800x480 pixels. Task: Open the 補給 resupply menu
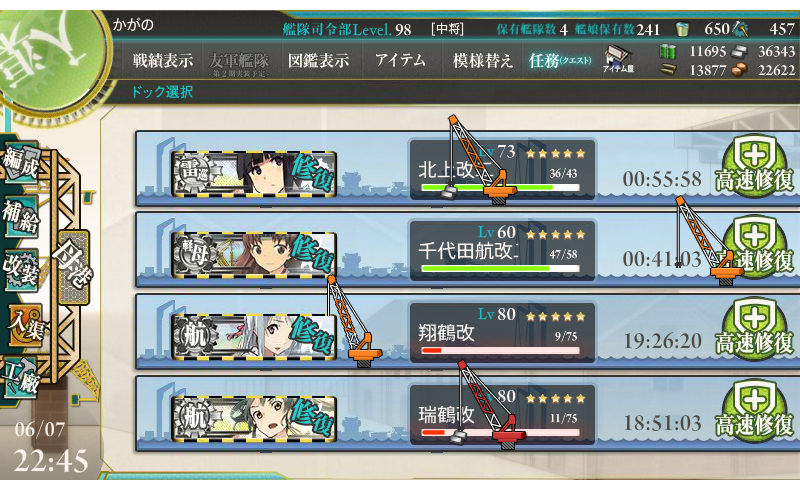click(x=20, y=217)
